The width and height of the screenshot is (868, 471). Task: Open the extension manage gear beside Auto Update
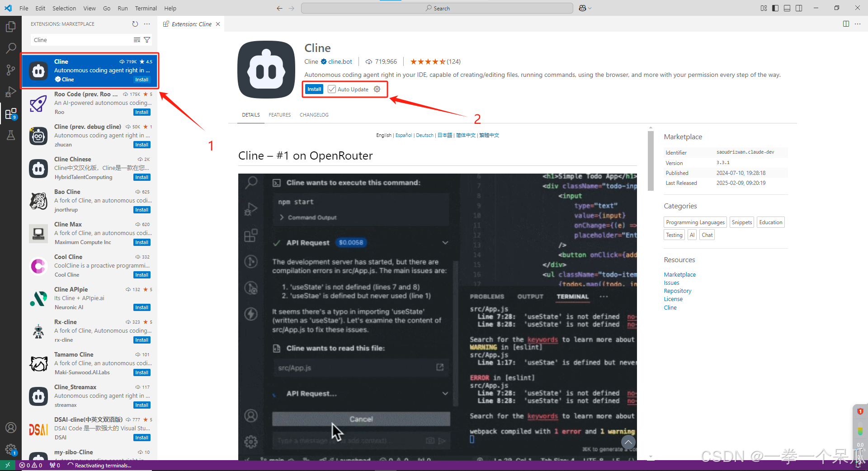pos(377,89)
